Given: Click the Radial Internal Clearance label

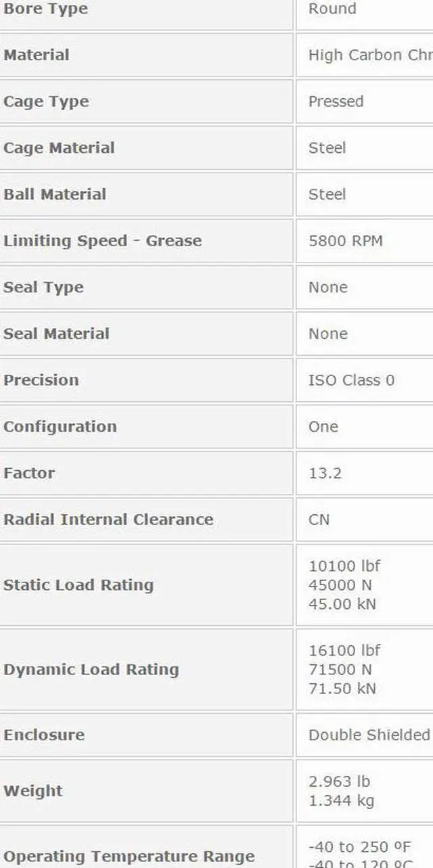Looking at the screenshot, I should coord(108,520).
